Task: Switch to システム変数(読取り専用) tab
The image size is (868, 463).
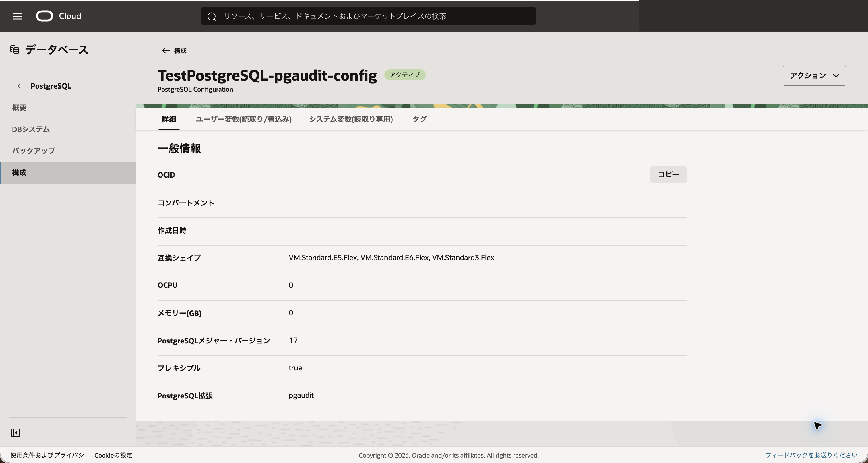Action: 351,119
